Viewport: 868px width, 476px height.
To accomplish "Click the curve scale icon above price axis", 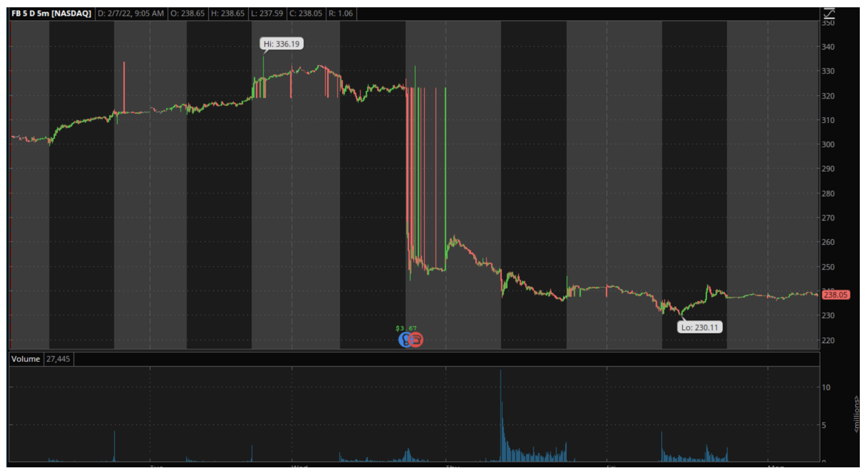I will tap(828, 14).
